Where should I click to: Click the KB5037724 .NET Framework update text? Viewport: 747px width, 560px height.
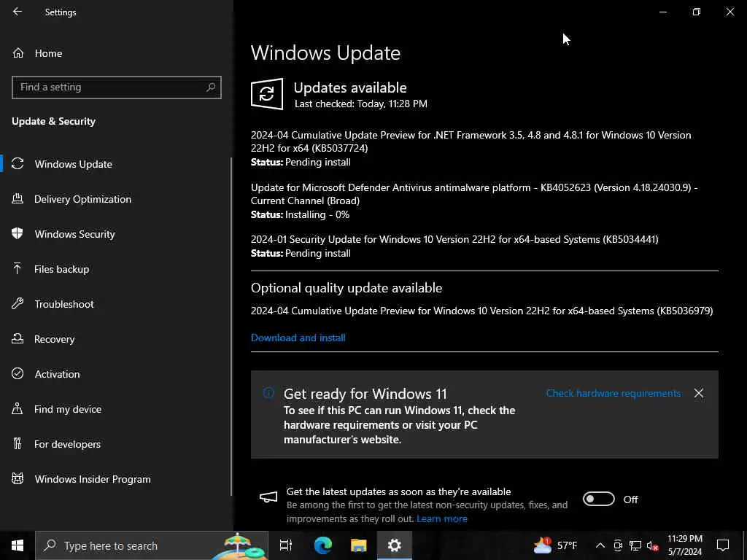tap(471, 141)
